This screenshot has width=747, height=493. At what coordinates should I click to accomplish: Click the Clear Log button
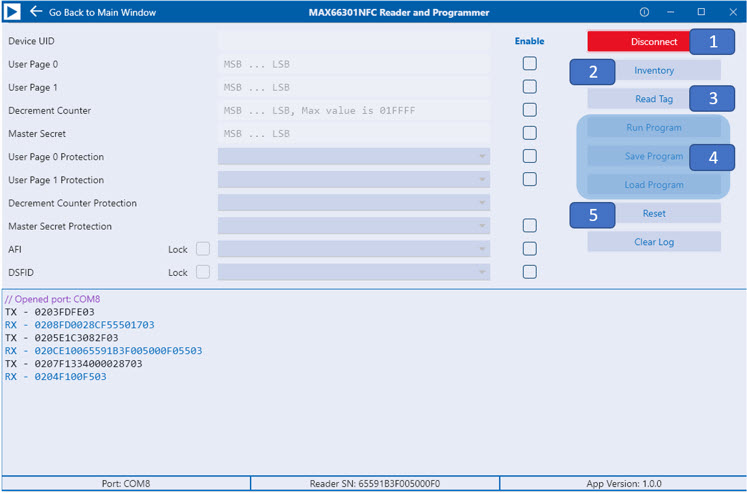(654, 242)
